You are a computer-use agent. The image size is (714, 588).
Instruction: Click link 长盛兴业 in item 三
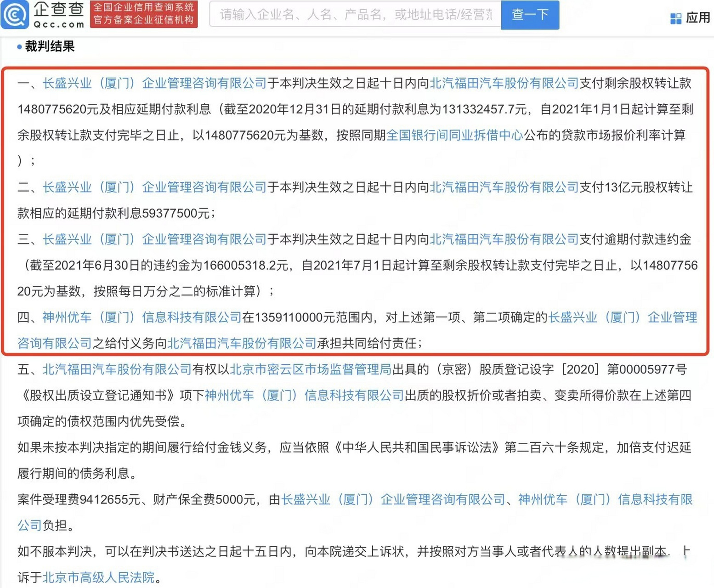coord(154,239)
